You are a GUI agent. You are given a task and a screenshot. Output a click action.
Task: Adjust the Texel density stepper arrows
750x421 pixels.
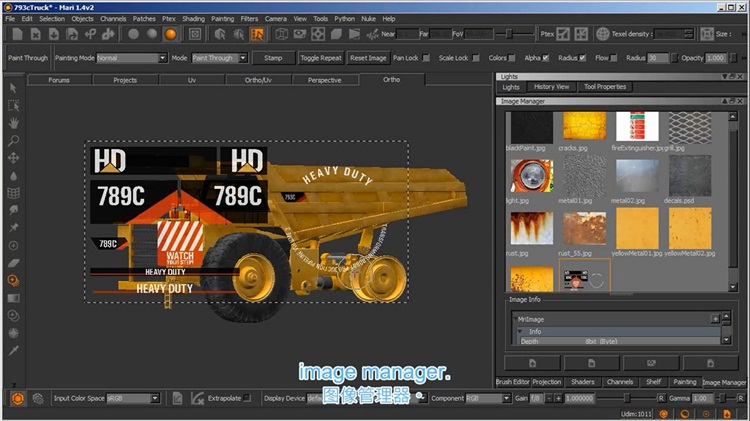(x=689, y=34)
